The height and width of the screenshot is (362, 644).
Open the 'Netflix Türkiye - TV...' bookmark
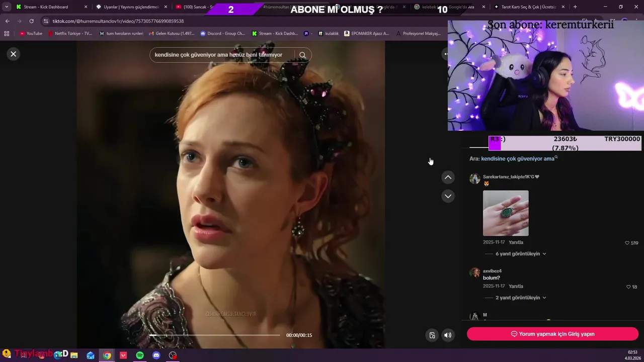click(x=70, y=33)
